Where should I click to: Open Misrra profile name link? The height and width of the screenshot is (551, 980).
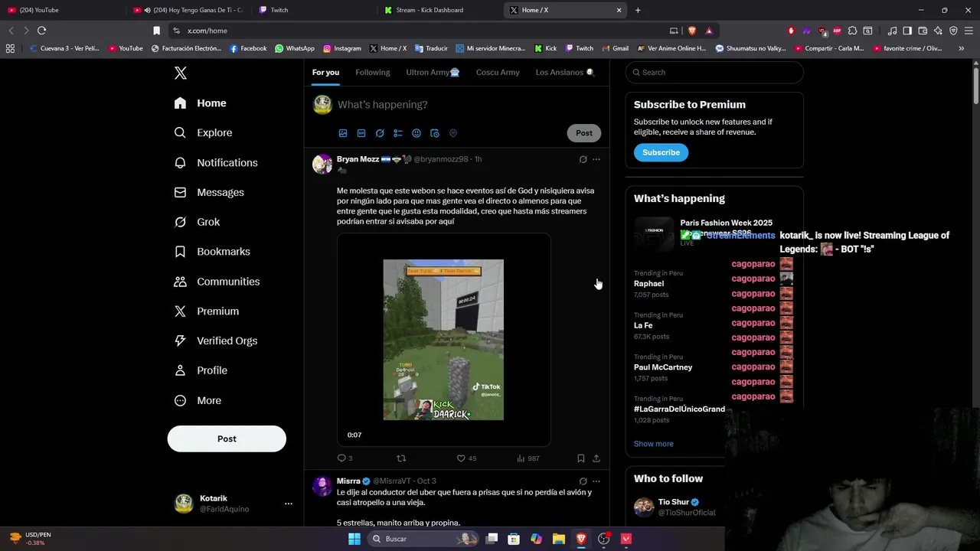348,481
